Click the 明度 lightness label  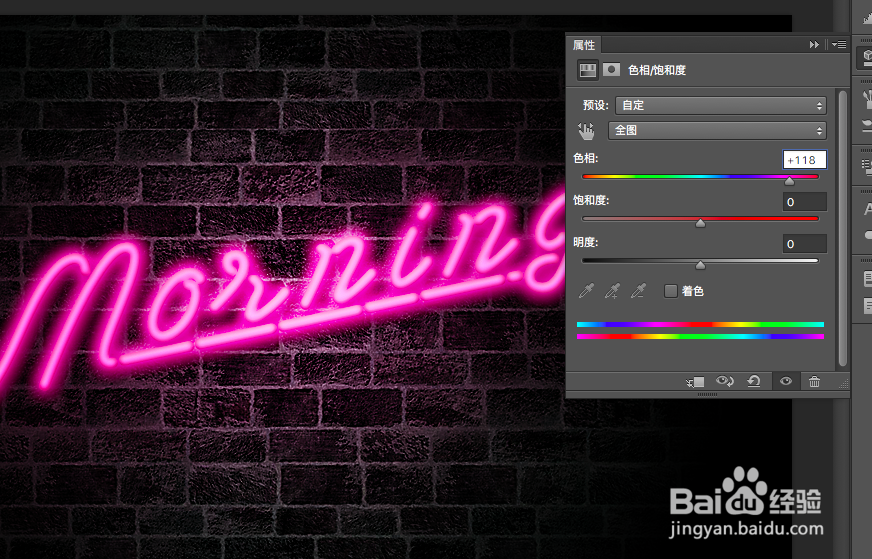586,242
